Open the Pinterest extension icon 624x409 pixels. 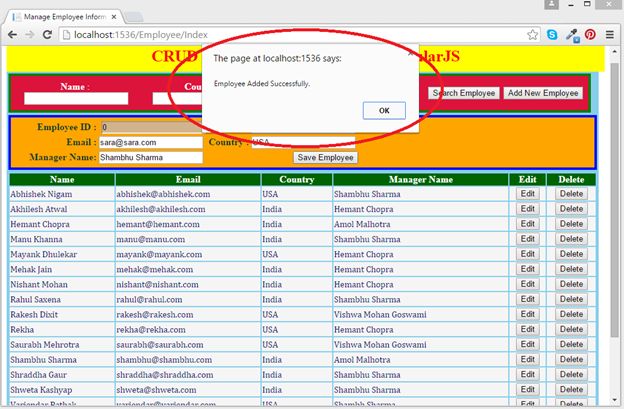point(590,35)
